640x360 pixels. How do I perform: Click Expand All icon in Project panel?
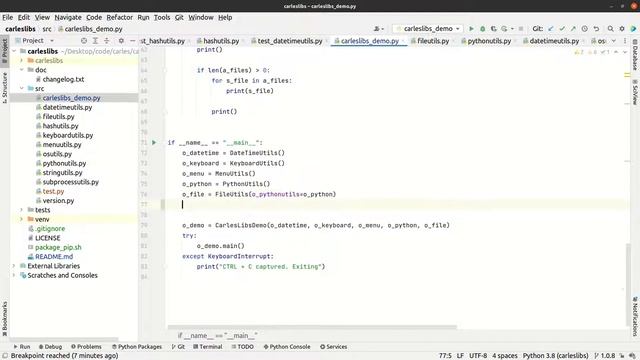tap(95, 40)
